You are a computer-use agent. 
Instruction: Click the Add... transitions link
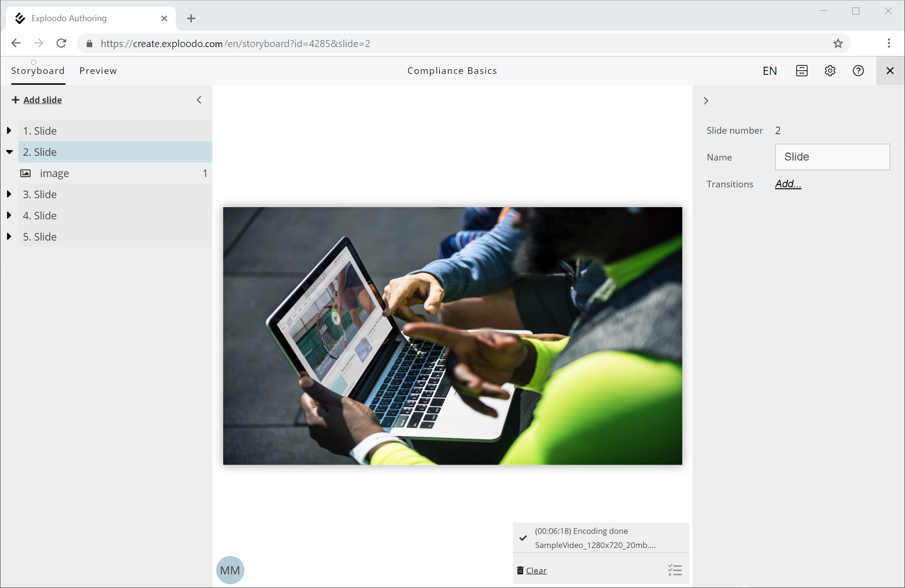coord(788,184)
